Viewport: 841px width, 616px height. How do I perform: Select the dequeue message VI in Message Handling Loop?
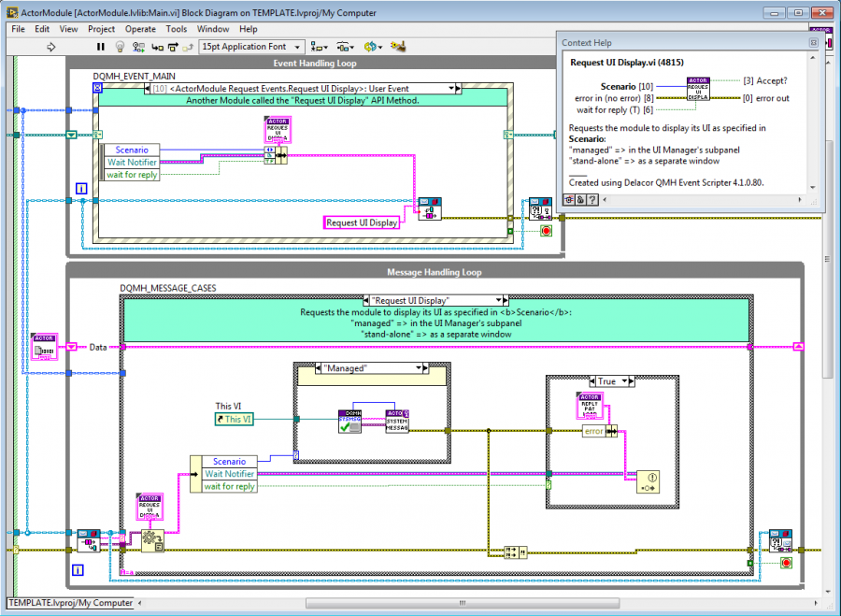tap(89, 541)
